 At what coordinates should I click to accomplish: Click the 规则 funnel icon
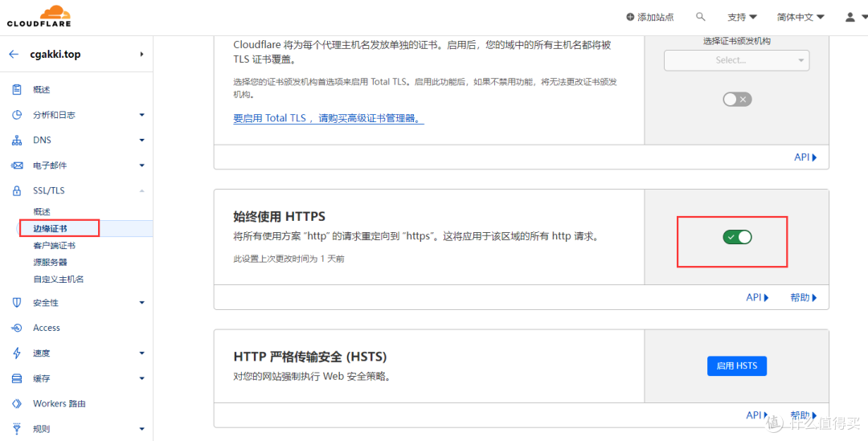(x=17, y=429)
